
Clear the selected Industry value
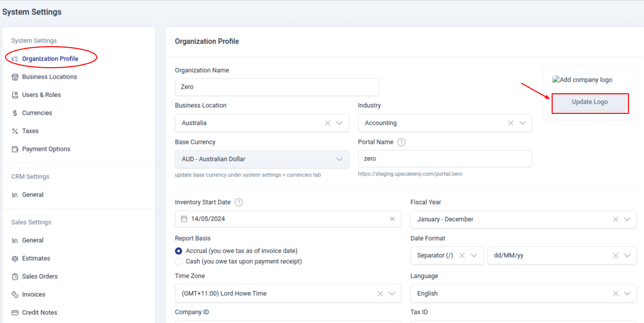pyautogui.click(x=510, y=123)
